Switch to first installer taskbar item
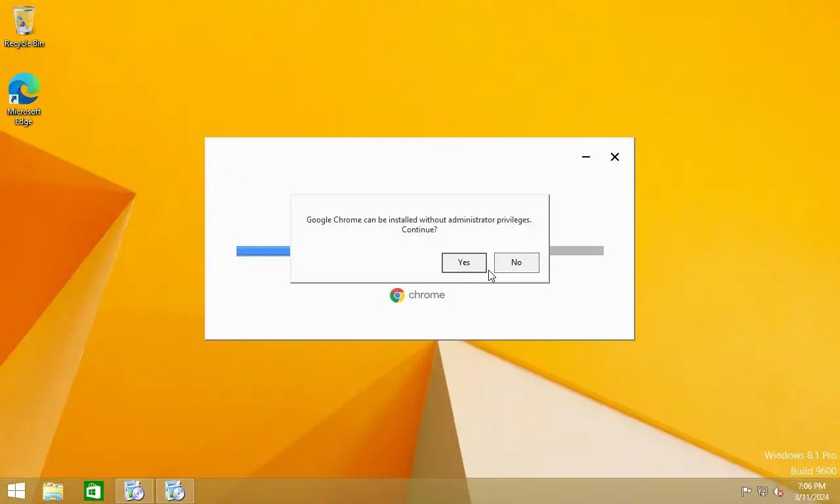The image size is (840, 504). [135, 491]
